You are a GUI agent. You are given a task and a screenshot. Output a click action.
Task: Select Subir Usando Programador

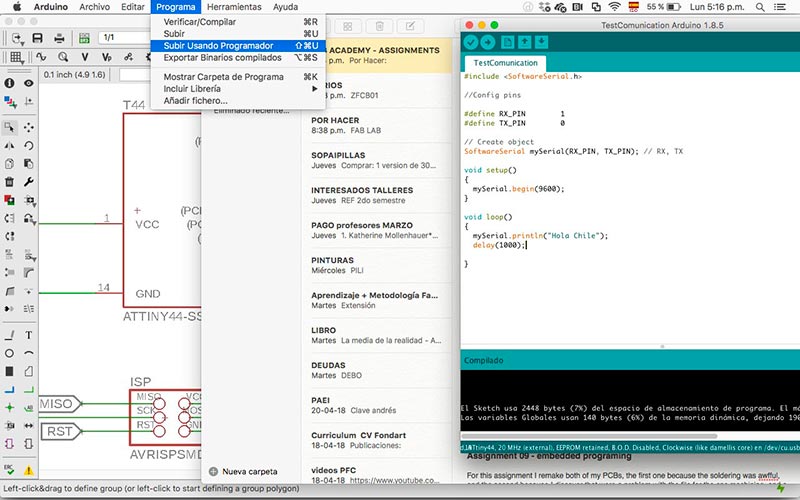pyautogui.click(x=238, y=45)
